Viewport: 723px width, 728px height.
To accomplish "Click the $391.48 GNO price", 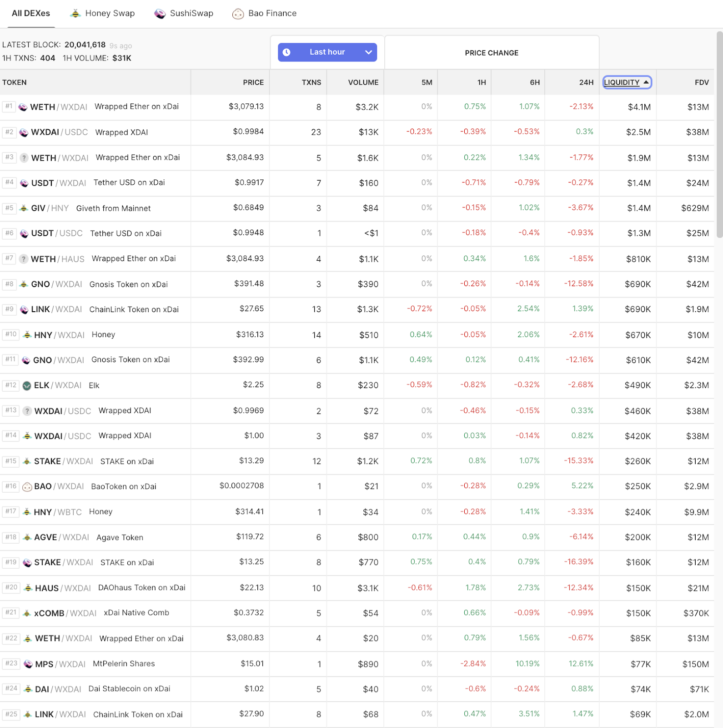I will point(249,284).
